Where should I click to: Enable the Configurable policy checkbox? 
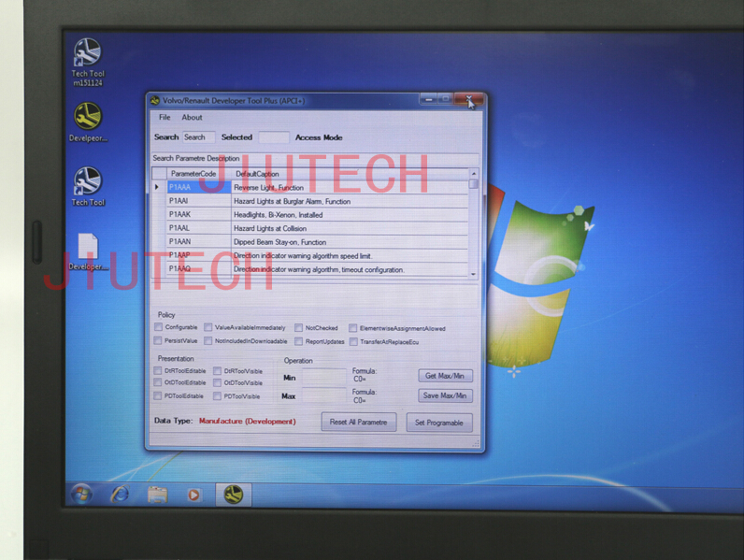coord(159,328)
